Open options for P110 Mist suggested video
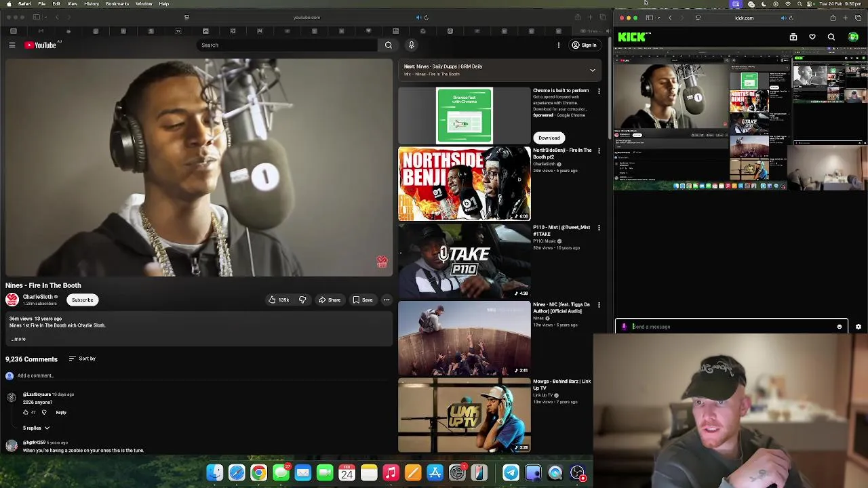The height and width of the screenshot is (488, 868). click(599, 228)
